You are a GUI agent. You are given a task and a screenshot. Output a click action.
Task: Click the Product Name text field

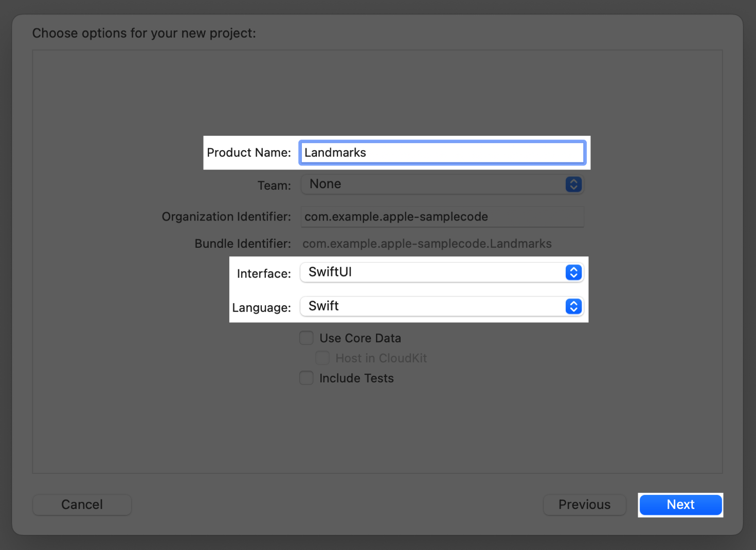[442, 153]
